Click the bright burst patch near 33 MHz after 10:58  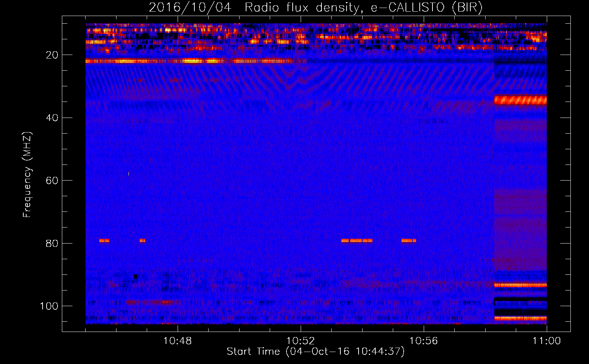click(x=520, y=100)
